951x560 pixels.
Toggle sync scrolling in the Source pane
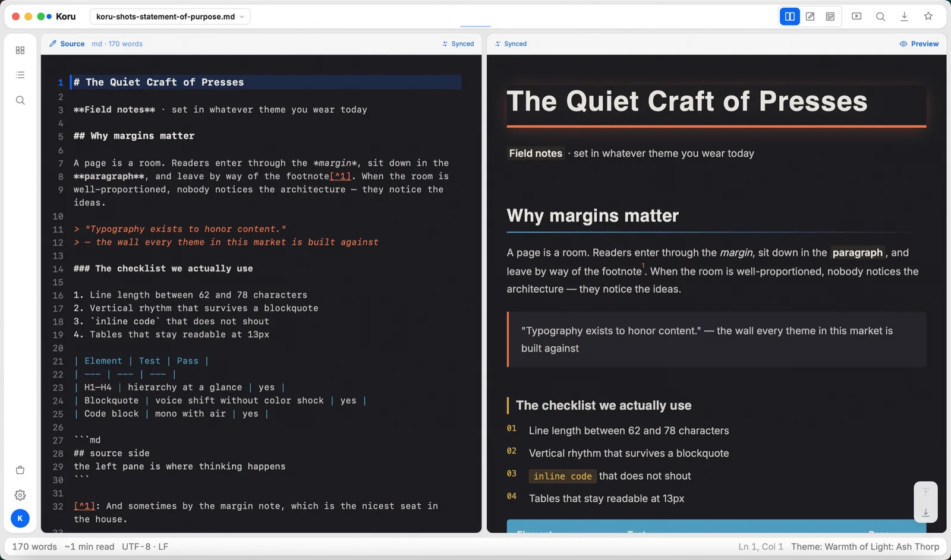point(458,44)
